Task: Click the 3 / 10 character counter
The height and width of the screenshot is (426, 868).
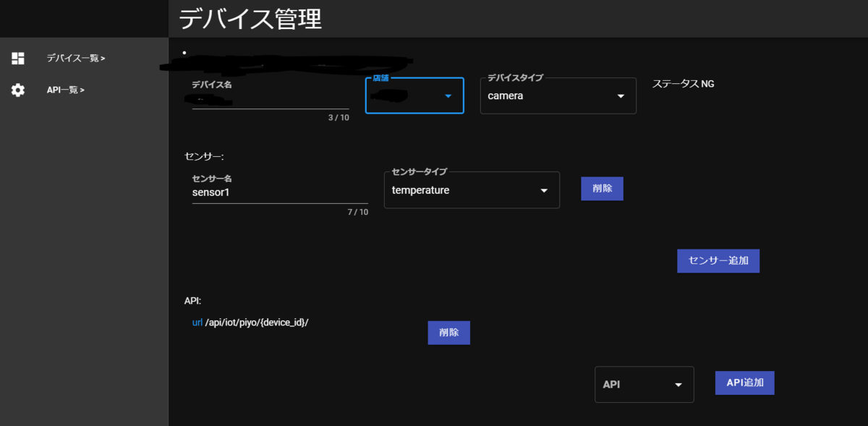Action: coord(339,117)
